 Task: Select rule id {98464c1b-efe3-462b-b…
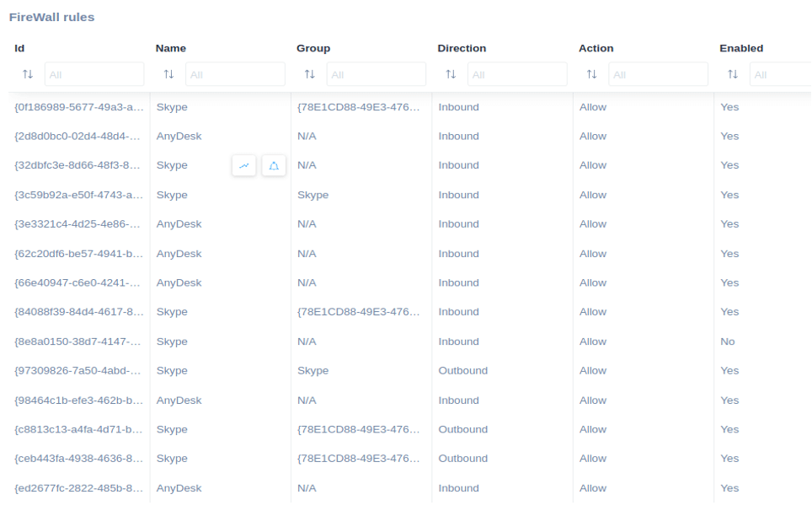click(78, 400)
